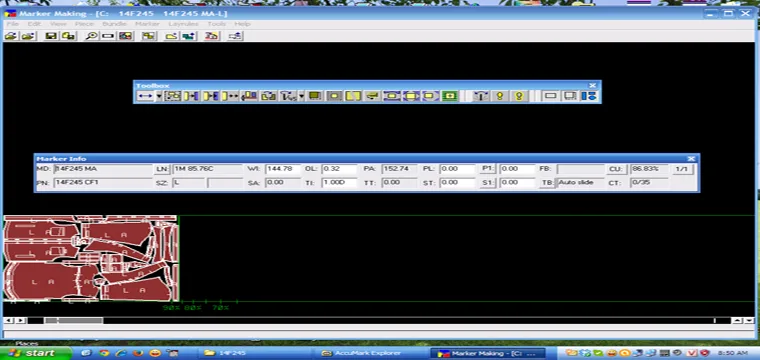
Task: Select the dashed marquee group tool in Toolbox
Action: tap(173, 96)
